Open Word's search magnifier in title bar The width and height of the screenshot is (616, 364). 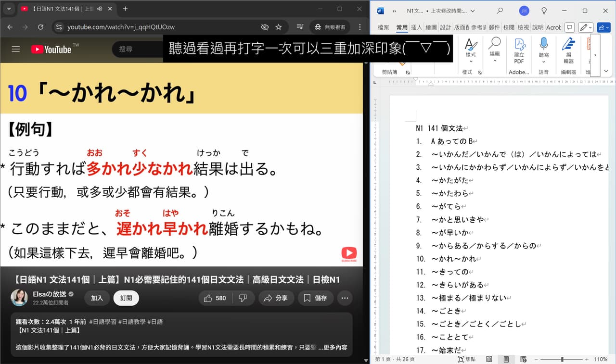(500, 11)
